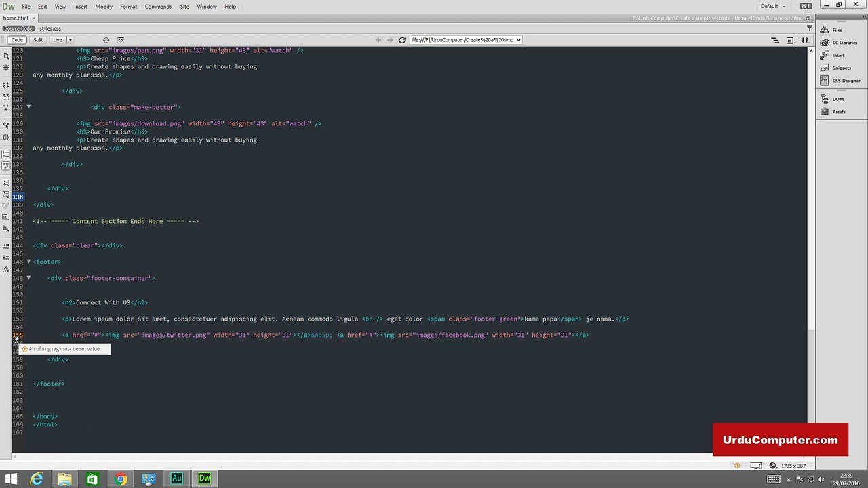Open the Default workspace dropdown
This screenshot has width=868, height=488.
point(773,7)
